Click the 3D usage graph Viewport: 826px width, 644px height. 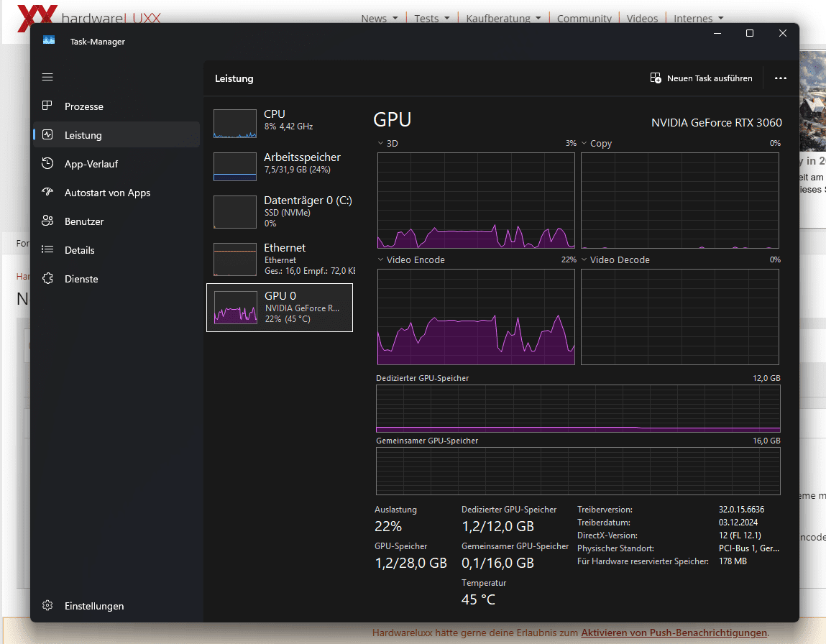pyautogui.click(x=476, y=201)
